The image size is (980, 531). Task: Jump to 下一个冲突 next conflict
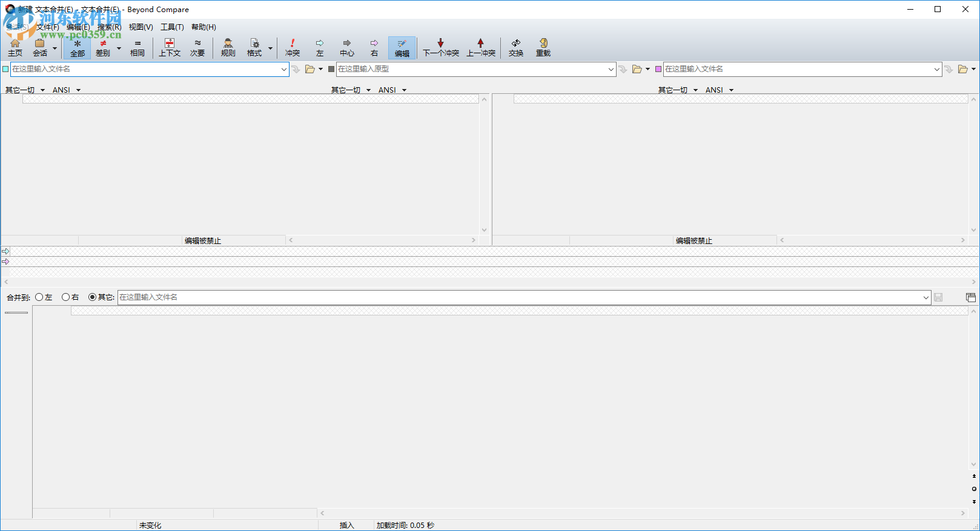click(x=440, y=47)
